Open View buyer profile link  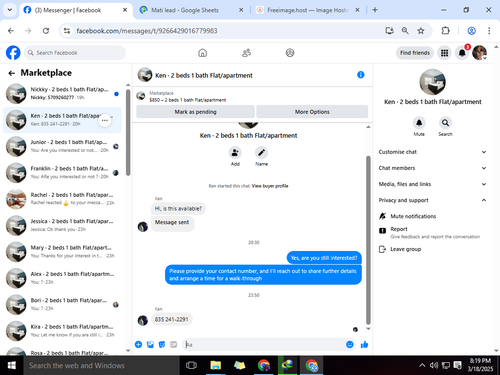(x=270, y=186)
